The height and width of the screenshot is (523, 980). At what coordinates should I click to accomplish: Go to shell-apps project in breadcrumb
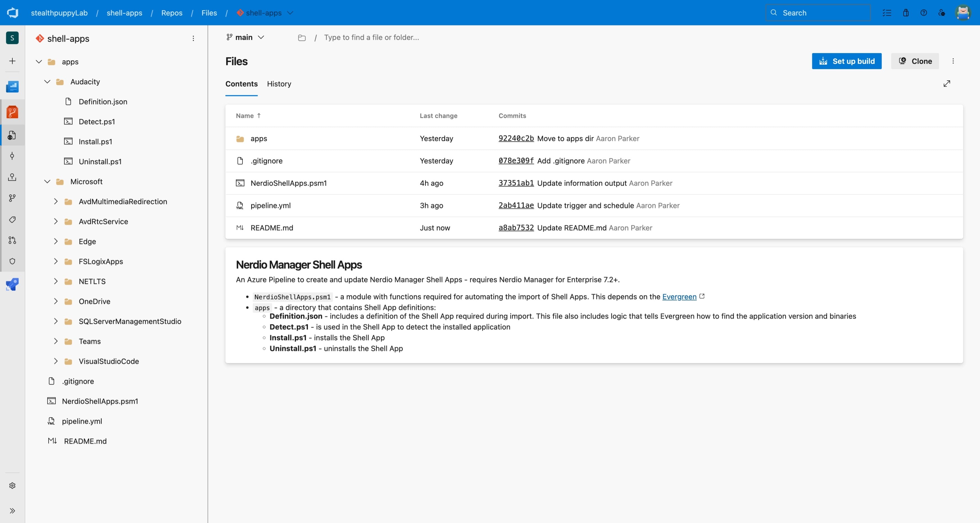point(124,13)
